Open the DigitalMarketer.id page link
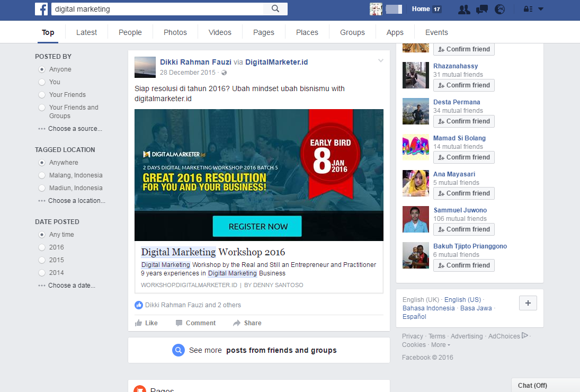The image size is (580, 392). coord(276,62)
